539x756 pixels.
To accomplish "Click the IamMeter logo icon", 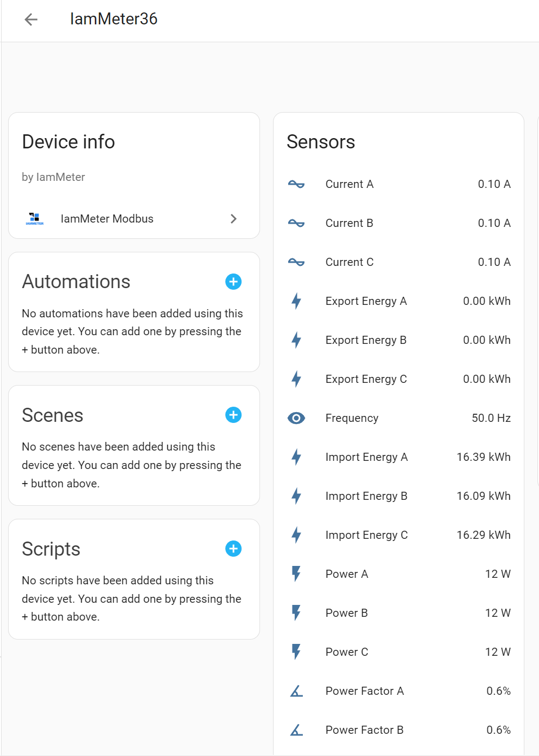I will [x=35, y=219].
